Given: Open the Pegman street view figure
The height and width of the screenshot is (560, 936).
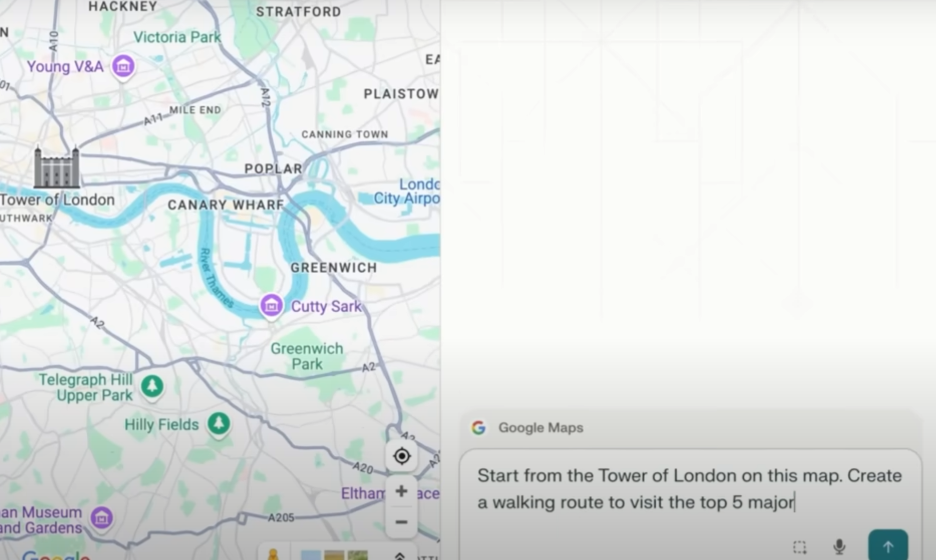Looking at the screenshot, I should (273, 554).
